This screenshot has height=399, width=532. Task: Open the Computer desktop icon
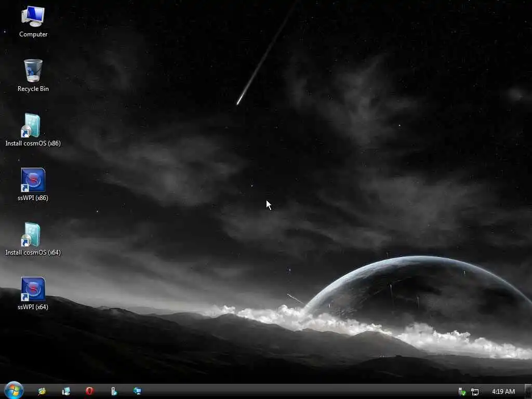pos(33,21)
